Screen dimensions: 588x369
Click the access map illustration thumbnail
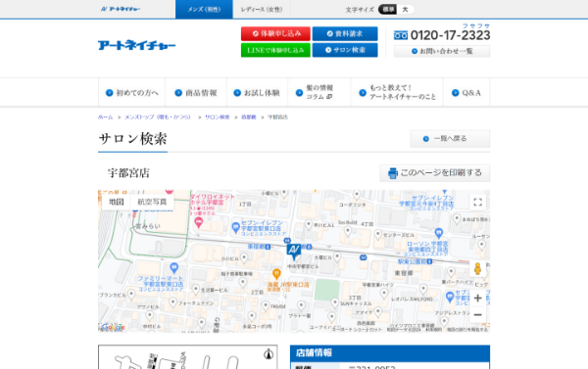[x=188, y=357]
